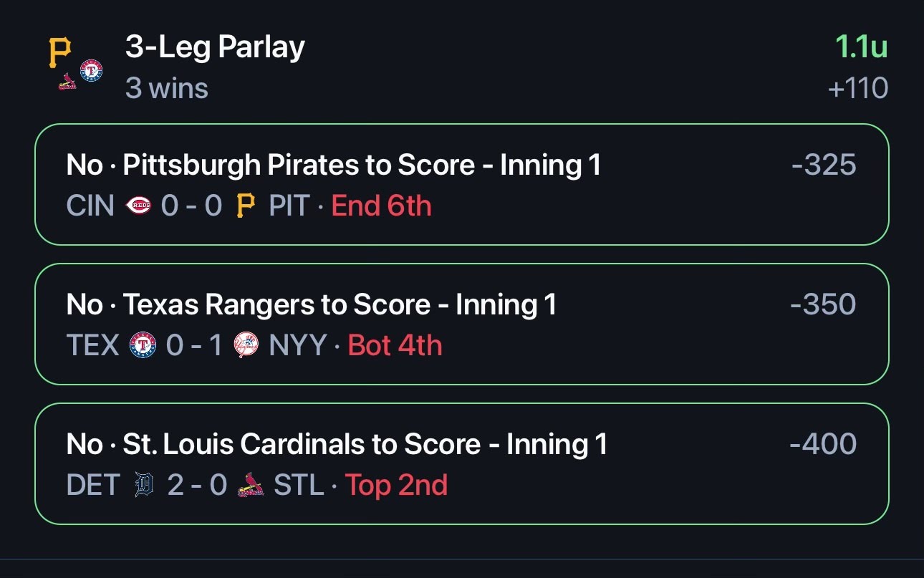Click the Texas Rangers logo in parlay header
The image size is (924, 578).
click(x=91, y=70)
